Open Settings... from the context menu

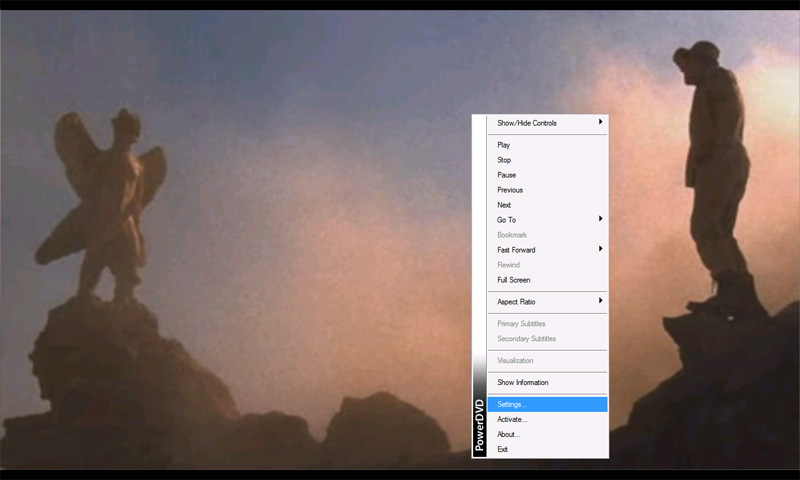(x=547, y=405)
